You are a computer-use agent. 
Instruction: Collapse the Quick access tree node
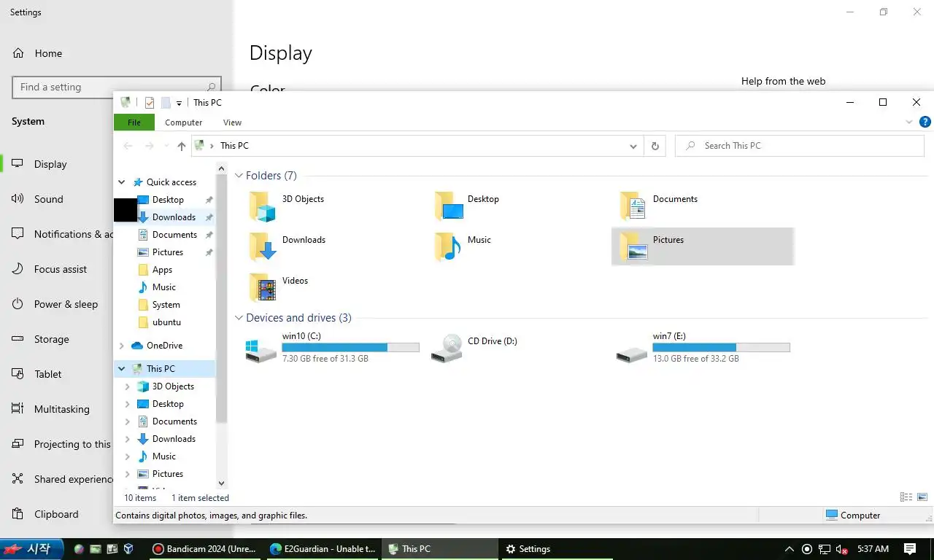click(122, 182)
